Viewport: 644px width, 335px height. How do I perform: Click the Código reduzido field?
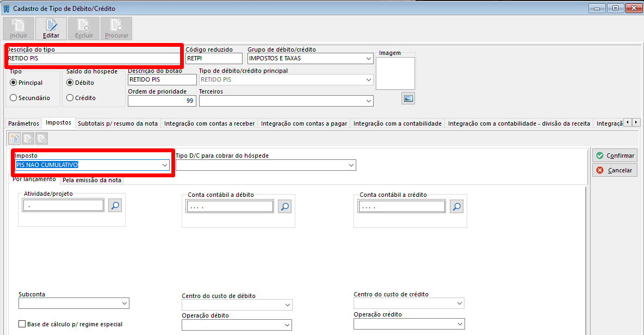click(x=214, y=58)
